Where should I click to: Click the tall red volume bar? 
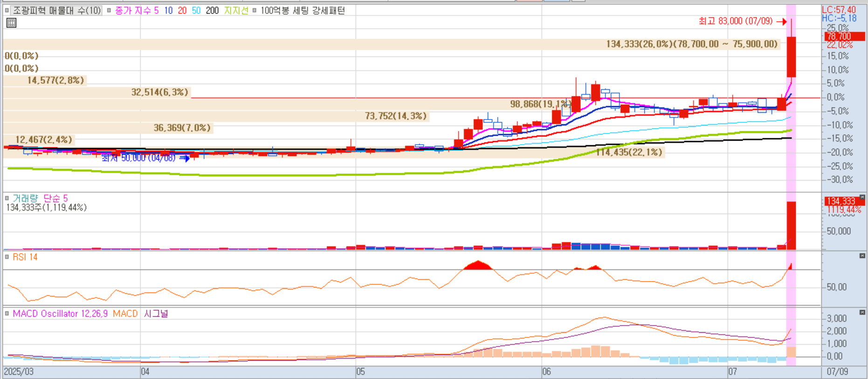click(x=791, y=225)
